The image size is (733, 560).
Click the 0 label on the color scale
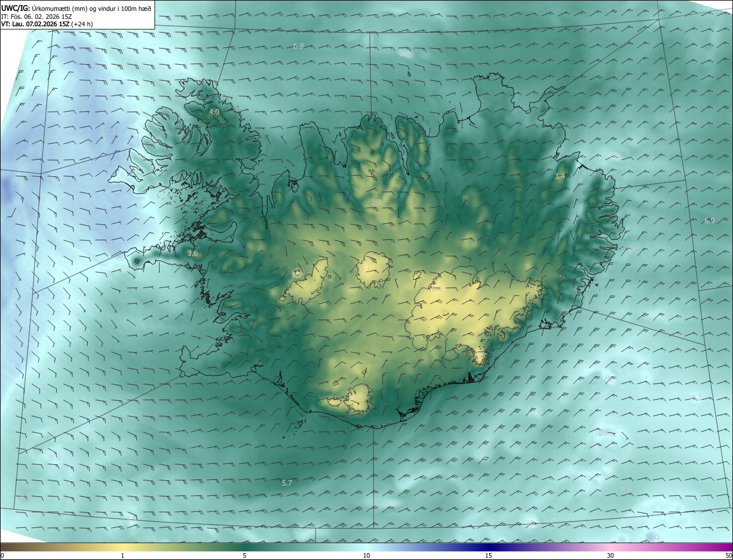coord(2,555)
